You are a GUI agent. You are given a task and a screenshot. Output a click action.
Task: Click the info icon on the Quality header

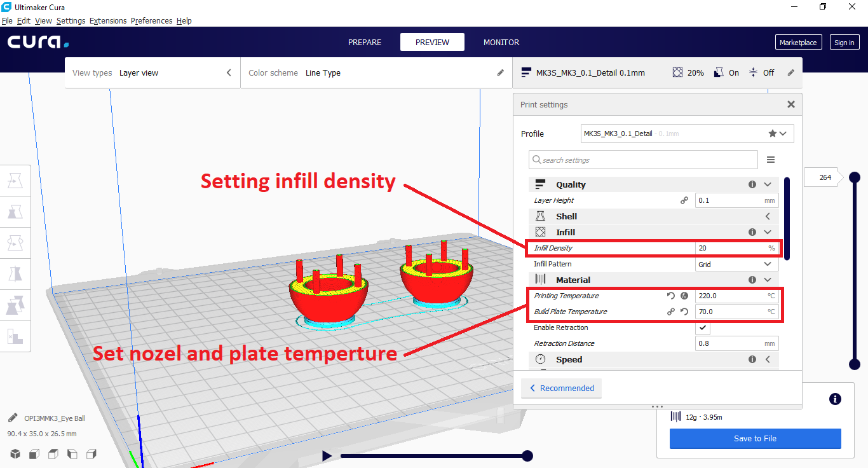click(752, 184)
